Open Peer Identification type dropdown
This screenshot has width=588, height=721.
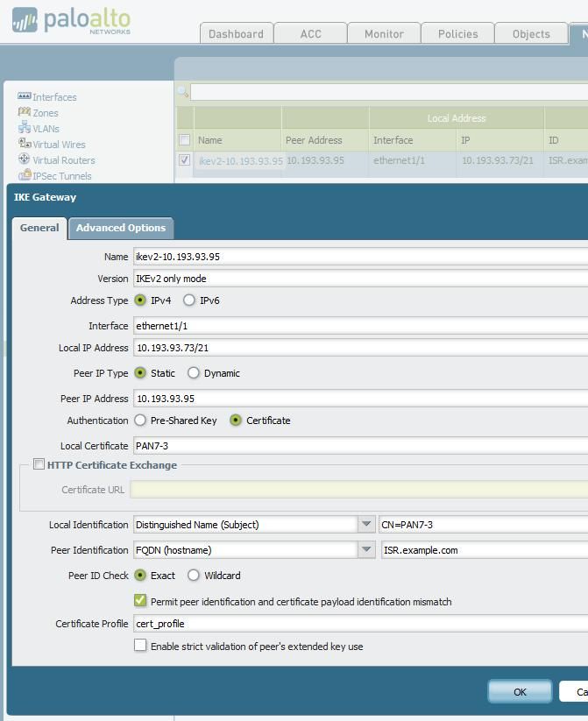click(x=366, y=550)
